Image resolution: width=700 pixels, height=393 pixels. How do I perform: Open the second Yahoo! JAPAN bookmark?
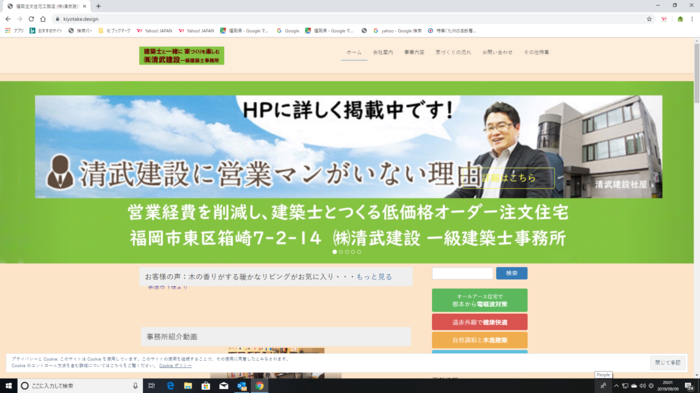196,31
